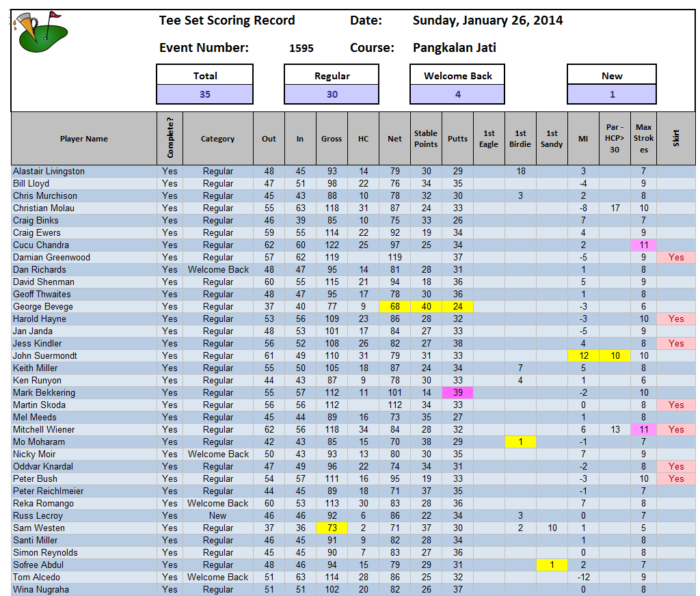
Task: Click Russ Lecroy's New category cell
Action: 217,516
